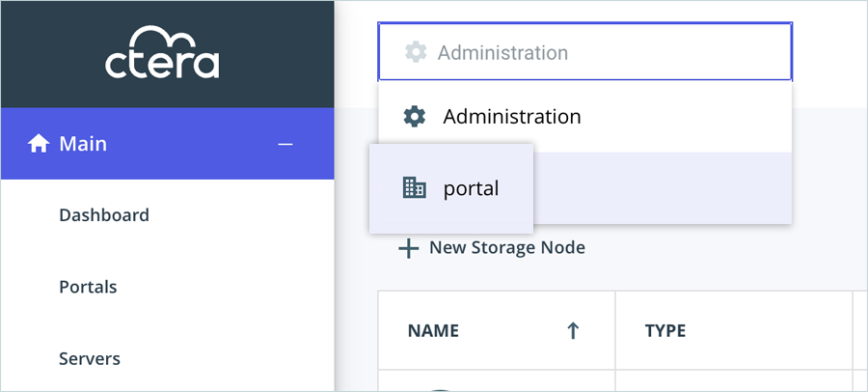The image size is (868, 392).
Task: Open the Dashboard page
Action: pyautogui.click(x=104, y=214)
